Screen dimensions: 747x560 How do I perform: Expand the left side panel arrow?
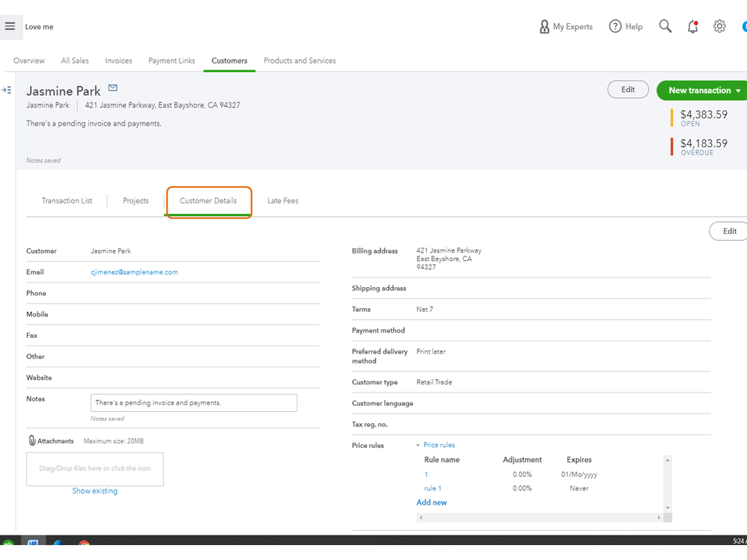click(x=7, y=90)
